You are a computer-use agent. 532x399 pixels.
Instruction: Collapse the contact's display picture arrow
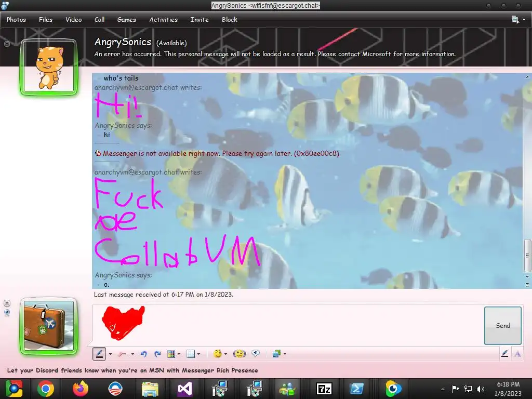coord(7,44)
